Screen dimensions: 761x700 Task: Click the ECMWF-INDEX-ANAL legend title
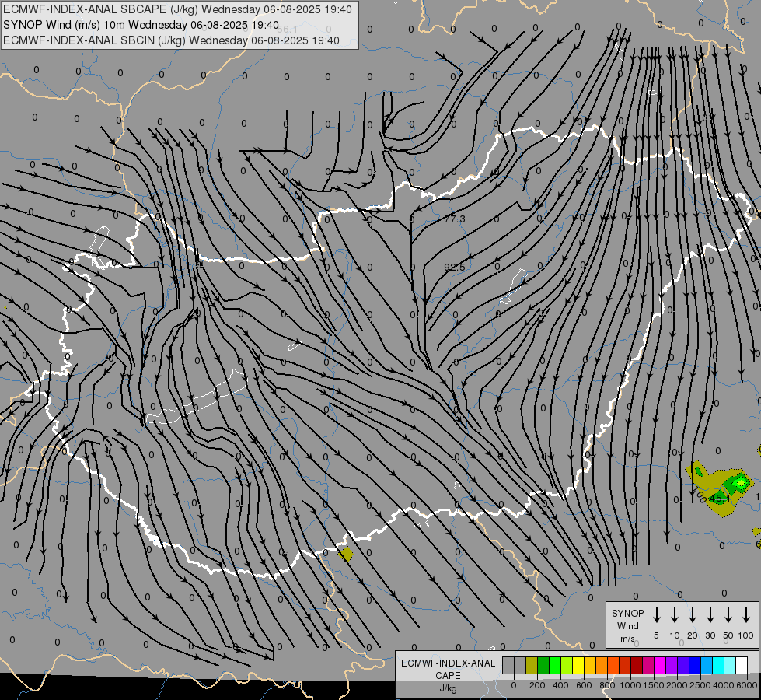(x=448, y=663)
